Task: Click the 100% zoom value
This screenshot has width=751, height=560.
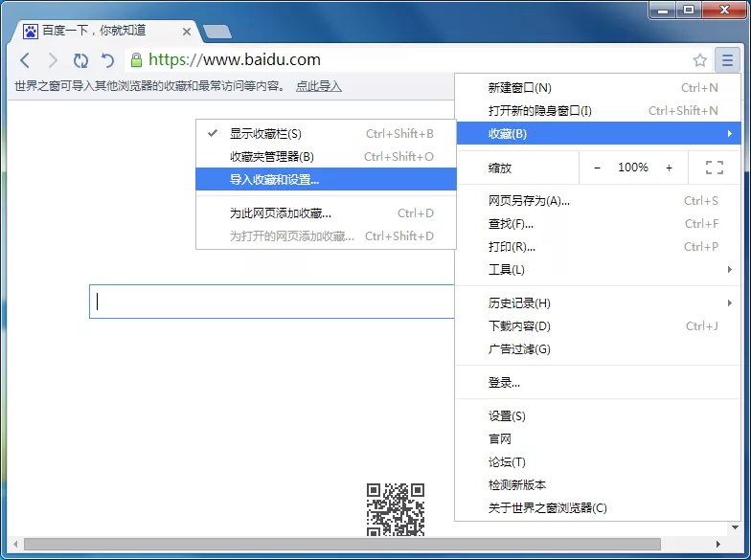Action: [x=632, y=168]
